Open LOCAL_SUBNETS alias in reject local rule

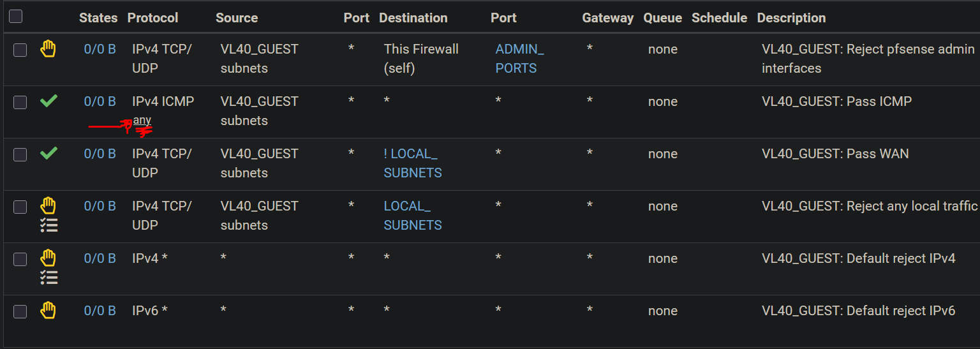pos(413,216)
